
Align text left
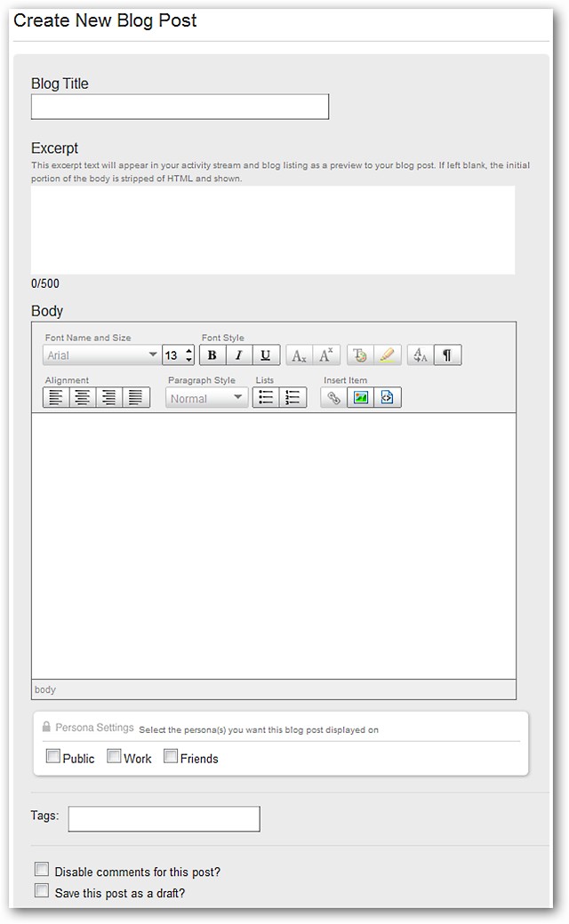56,398
